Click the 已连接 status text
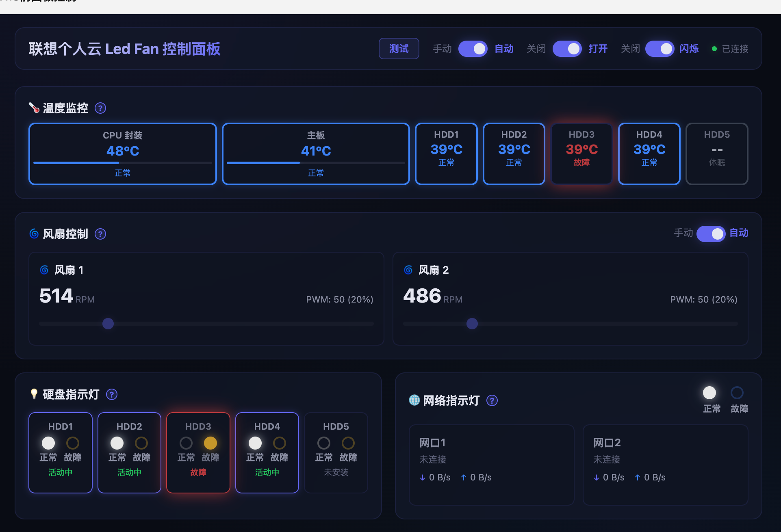 (x=735, y=49)
